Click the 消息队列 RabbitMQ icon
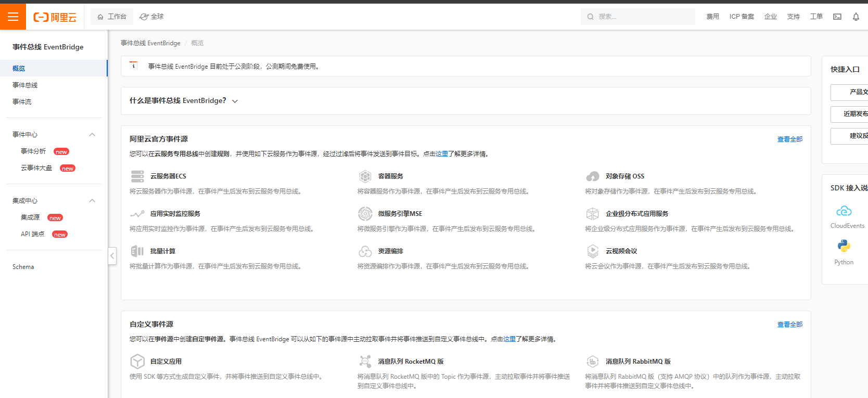Image resolution: width=868 pixels, height=398 pixels. click(x=593, y=362)
